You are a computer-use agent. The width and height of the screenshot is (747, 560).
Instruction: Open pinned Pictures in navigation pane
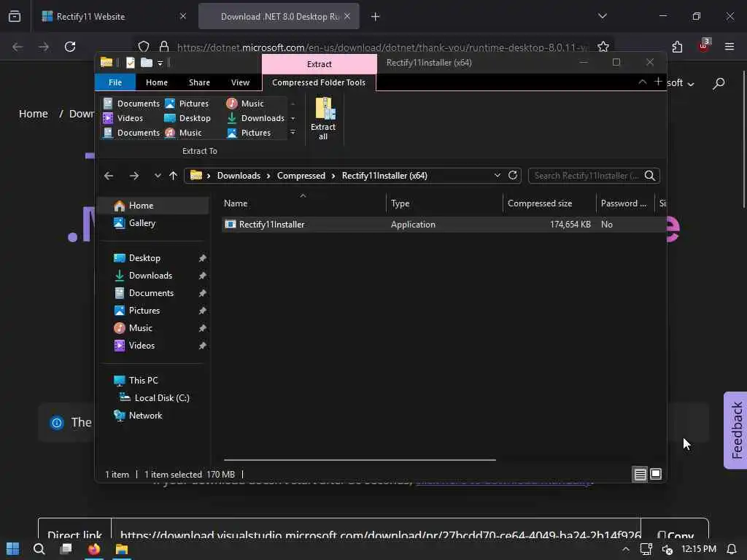[153, 311]
